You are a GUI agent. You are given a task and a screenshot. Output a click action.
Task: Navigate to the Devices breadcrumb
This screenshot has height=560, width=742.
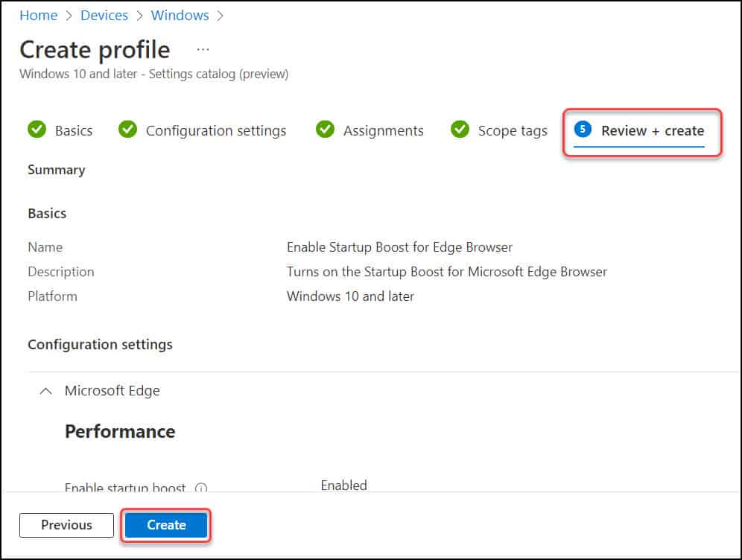104,15
